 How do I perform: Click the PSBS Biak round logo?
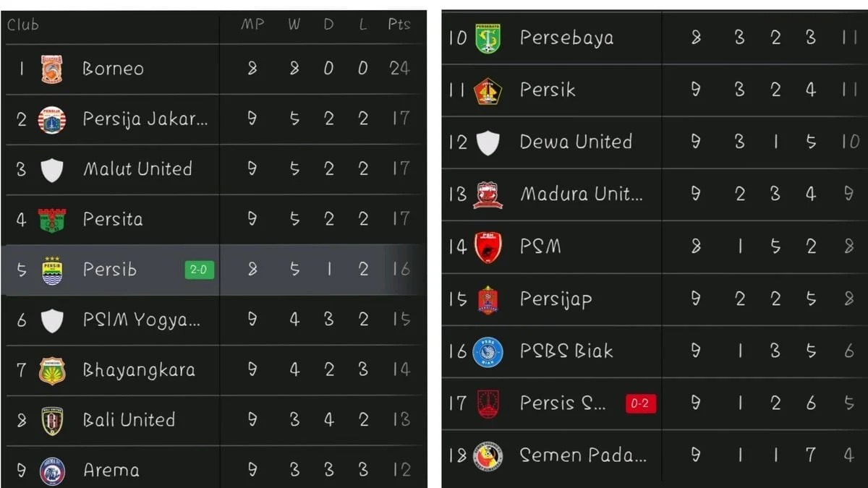[x=488, y=351]
